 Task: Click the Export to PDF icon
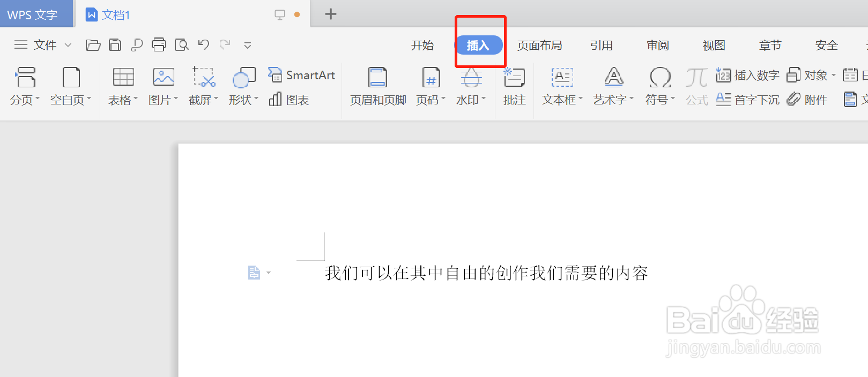137,45
